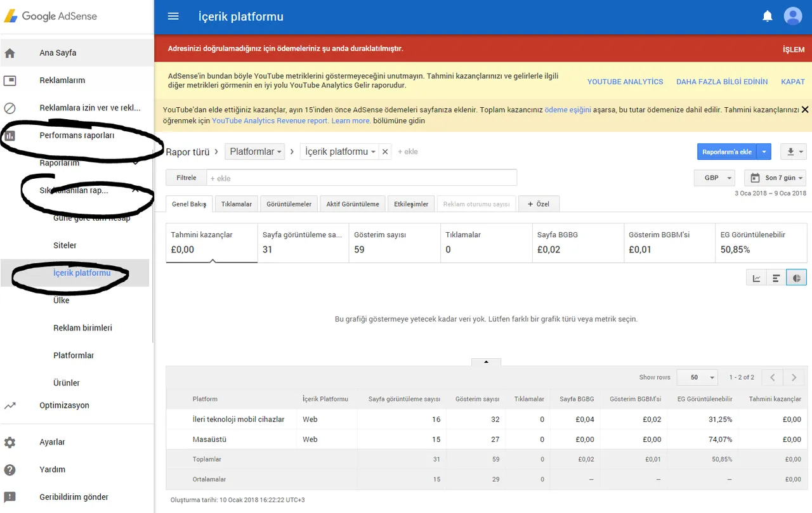Viewport: 812px width, 513px height.
Task: Remove the İçerik platformu dimension
Action: pyautogui.click(x=385, y=152)
